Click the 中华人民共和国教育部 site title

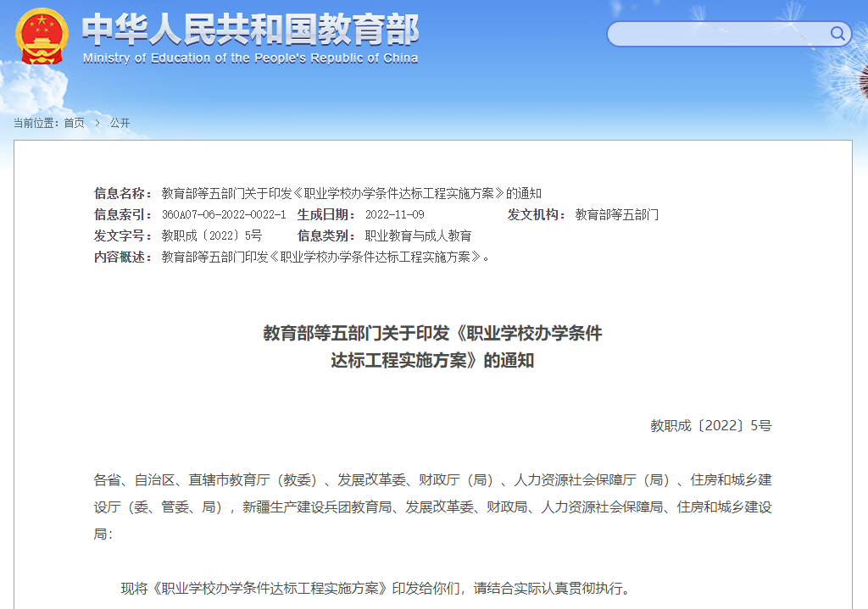pos(250,30)
